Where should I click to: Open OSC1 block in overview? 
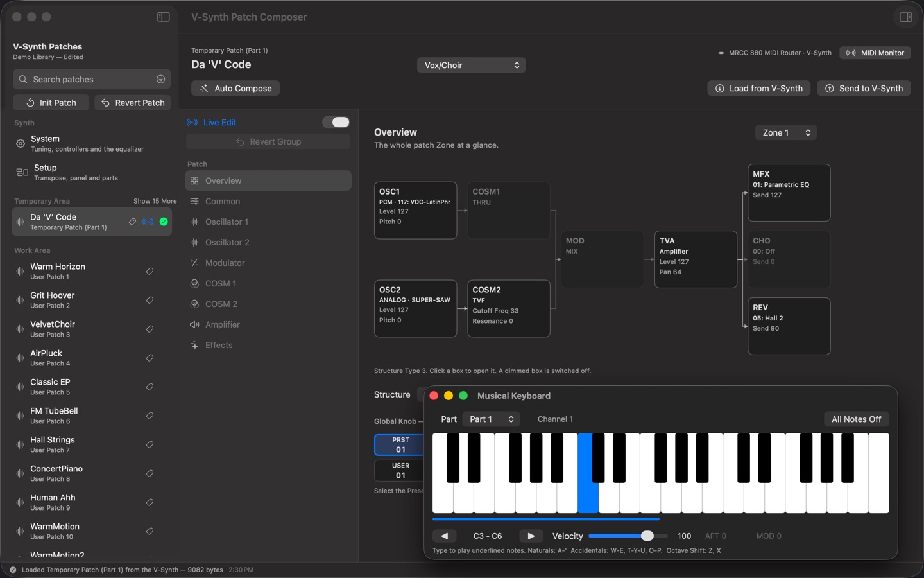point(416,210)
